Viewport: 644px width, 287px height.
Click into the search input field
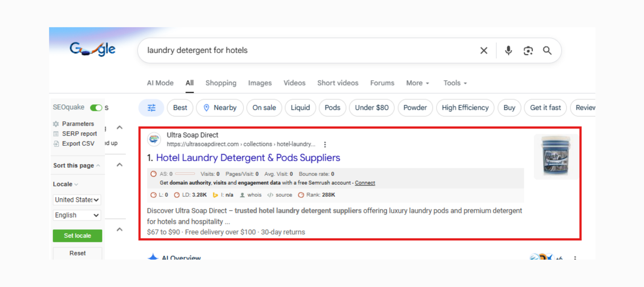click(x=306, y=50)
